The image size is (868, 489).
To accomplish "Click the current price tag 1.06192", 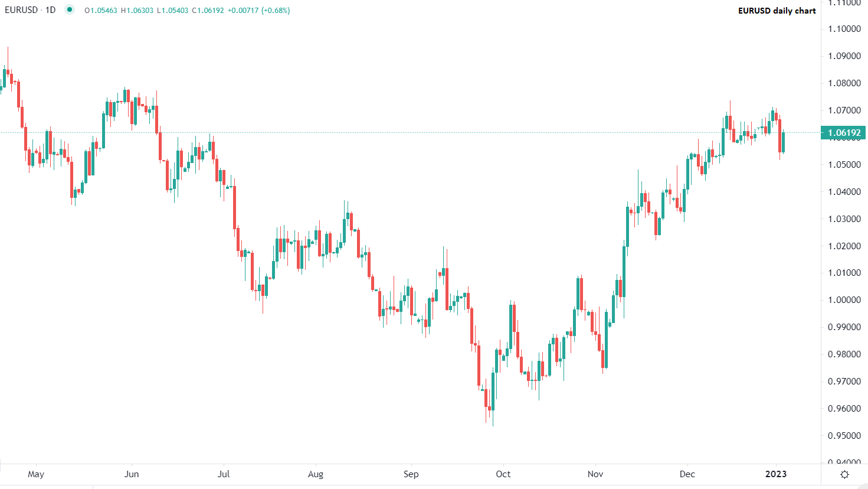I will click(x=844, y=133).
